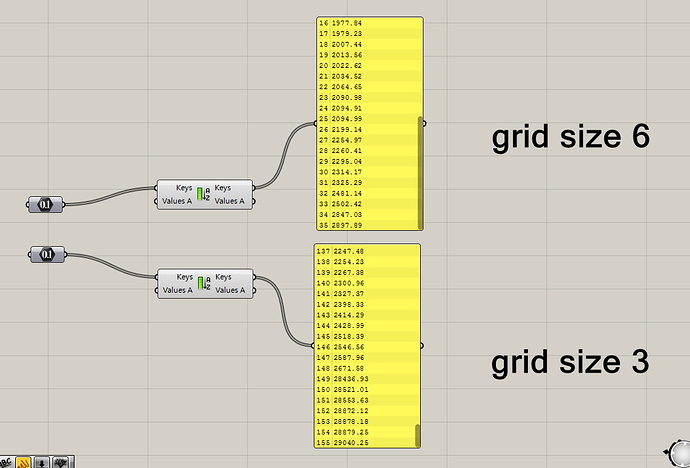Click the 'grid size 3' scribble label
The width and height of the screenshot is (690, 468).
[x=570, y=363]
